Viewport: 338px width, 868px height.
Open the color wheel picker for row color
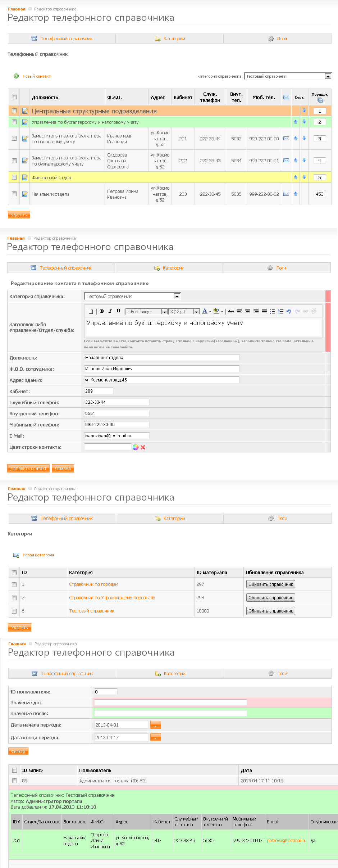coord(136,447)
